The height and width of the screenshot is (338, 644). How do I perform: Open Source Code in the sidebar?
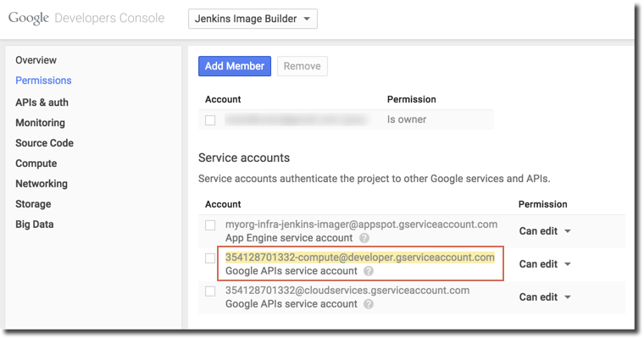tap(44, 143)
